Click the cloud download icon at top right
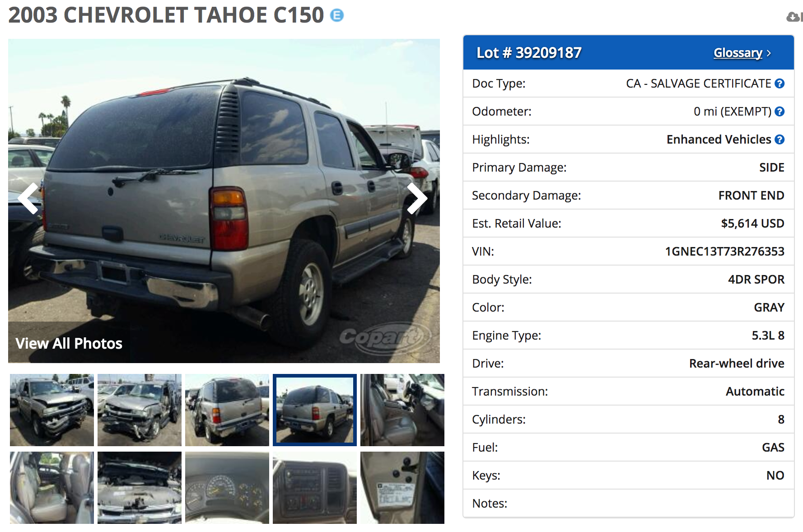This screenshot has height=532, width=803. [793, 17]
